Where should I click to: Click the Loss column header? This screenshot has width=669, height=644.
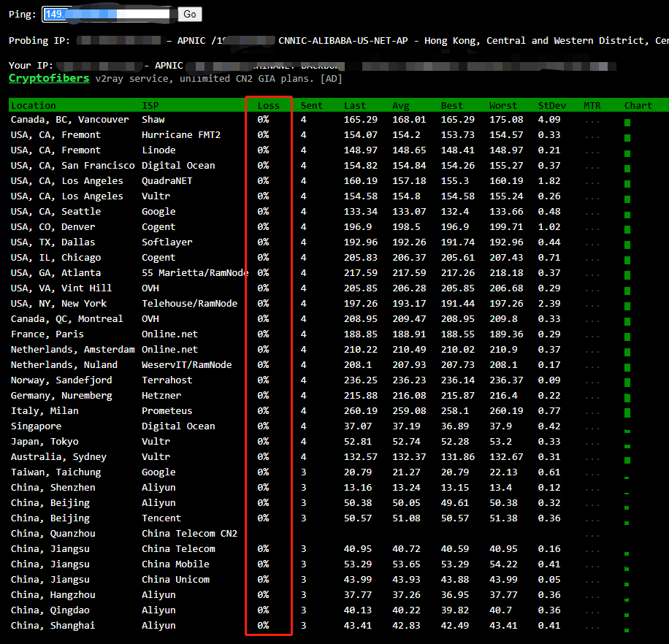point(268,106)
